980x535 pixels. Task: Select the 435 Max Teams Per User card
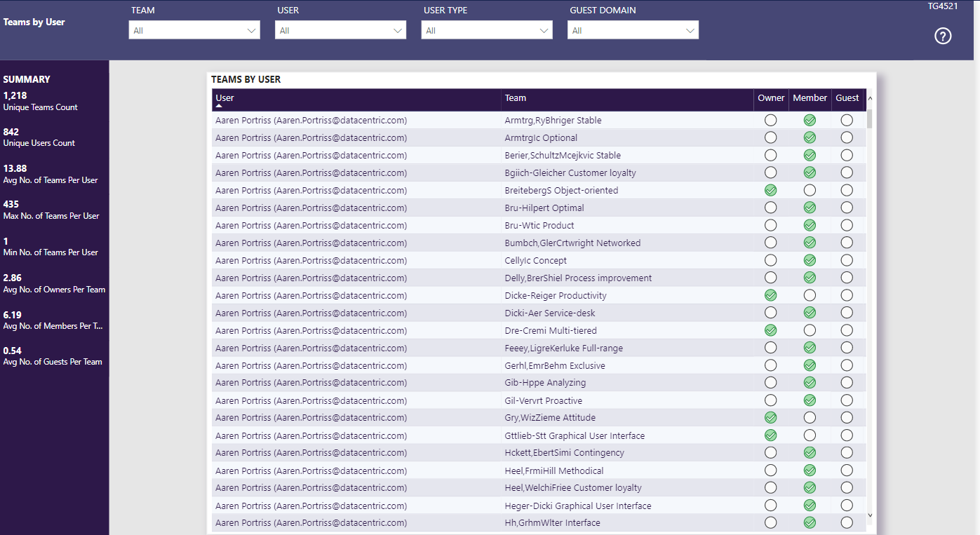pyautogui.click(x=51, y=210)
